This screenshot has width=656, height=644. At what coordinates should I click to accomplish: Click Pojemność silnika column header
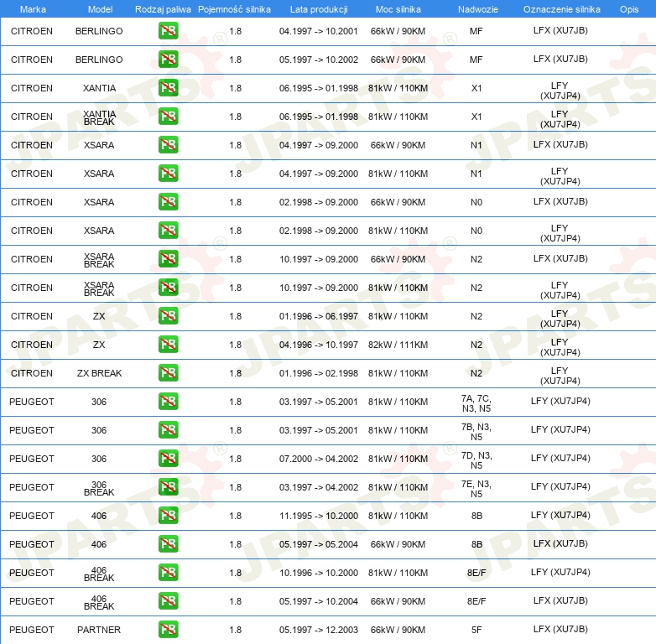[x=234, y=9]
